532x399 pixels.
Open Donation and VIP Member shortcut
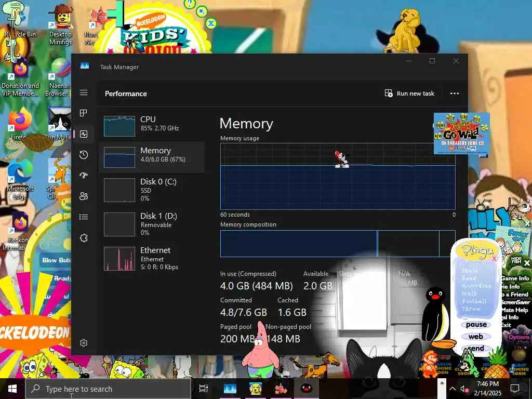pos(20,77)
